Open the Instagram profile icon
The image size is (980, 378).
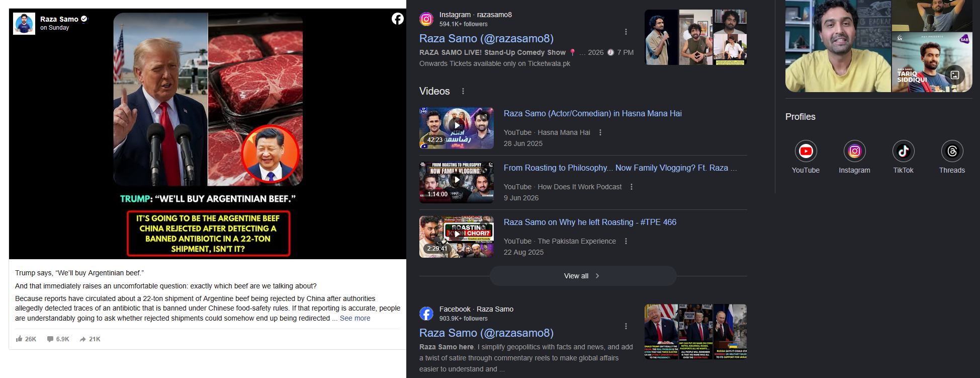tap(854, 151)
